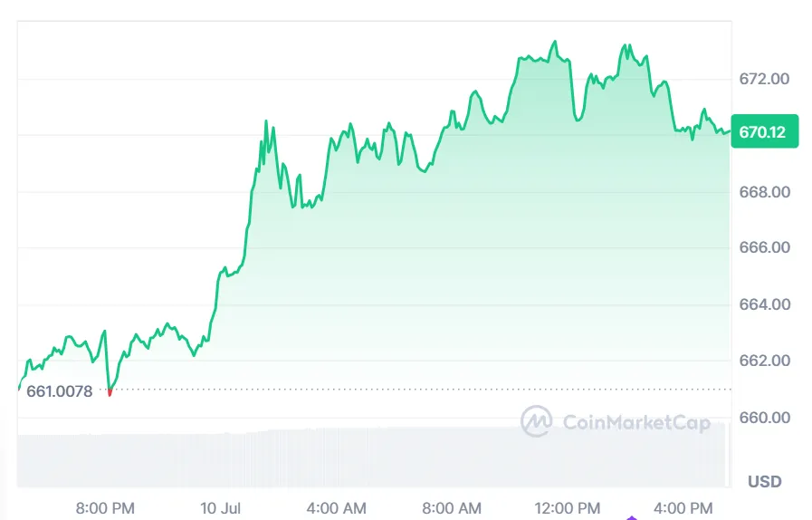Select the 4:00 PM time axis marker
Image resolution: width=812 pixels, height=520 pixels.
[683, 508]
